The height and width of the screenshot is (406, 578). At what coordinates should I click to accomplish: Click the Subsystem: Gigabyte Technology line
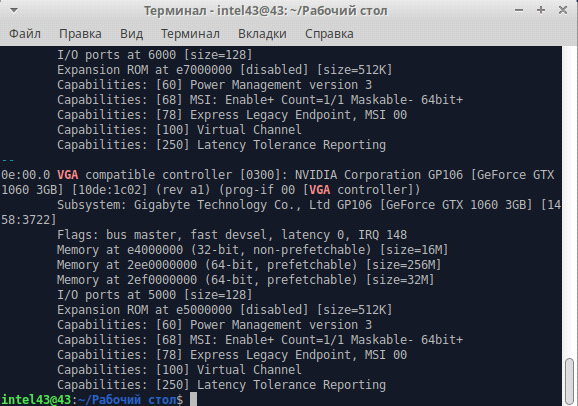pos(281,212)
